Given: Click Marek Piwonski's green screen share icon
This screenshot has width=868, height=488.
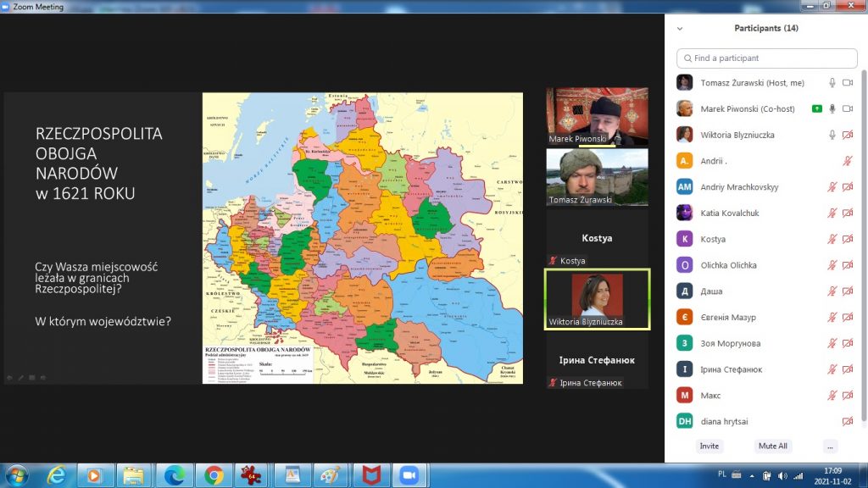Looking at the screenshot, I should pyautogui.click(x=816, y=109).
